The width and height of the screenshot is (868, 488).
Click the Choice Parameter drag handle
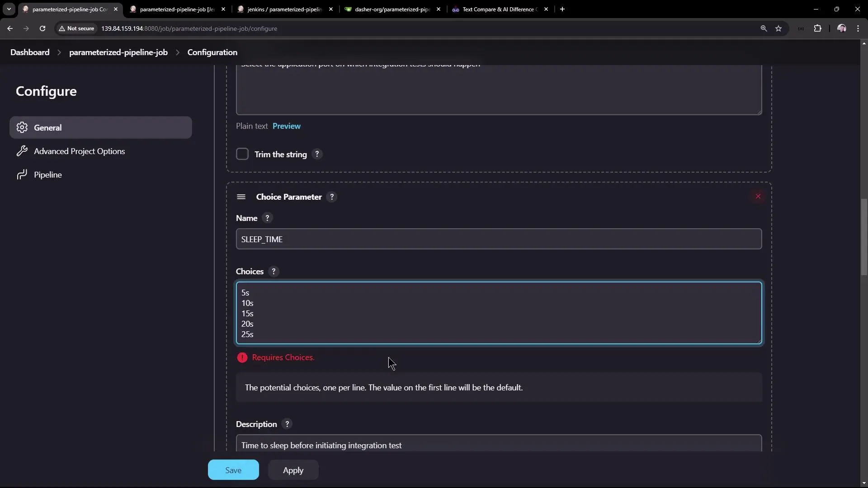[241, 197]
